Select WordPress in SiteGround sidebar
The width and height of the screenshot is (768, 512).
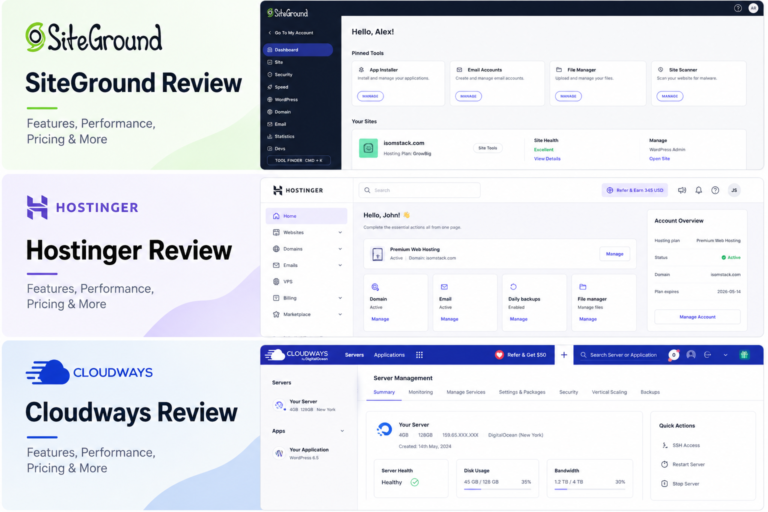pyautogui.click(x=282, y=99)
